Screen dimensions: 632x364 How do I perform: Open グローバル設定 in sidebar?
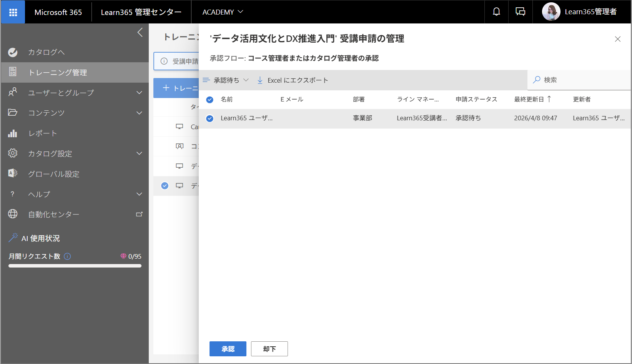75,174
